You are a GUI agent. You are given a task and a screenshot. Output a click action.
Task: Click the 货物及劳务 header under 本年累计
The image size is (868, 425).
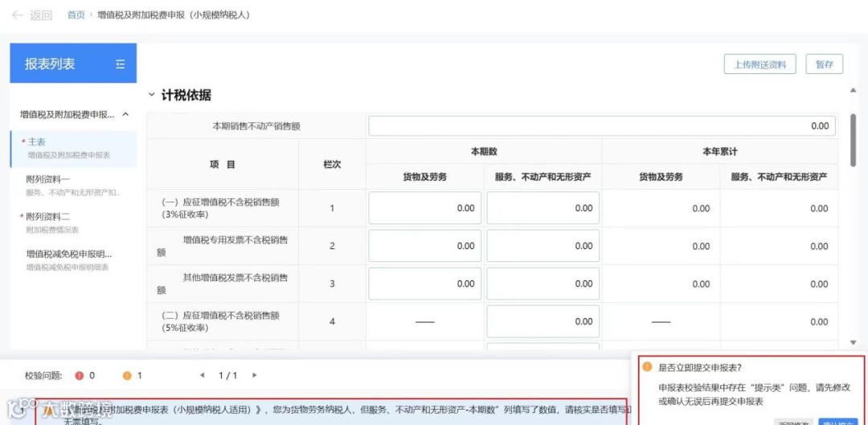(661, 177)
